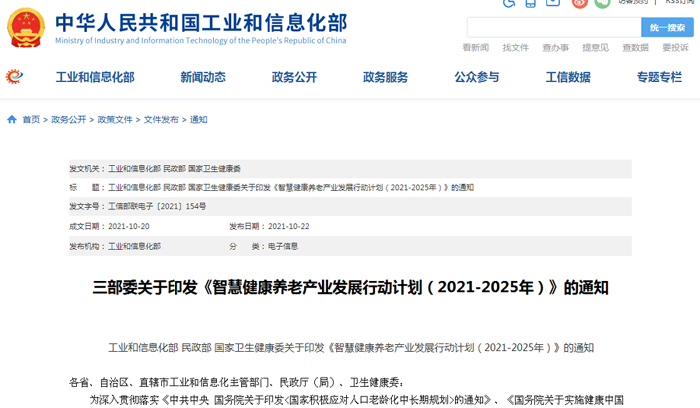Viewport: 700px width, 408px height.
Task: Click the 发文机关 issuing agencies row
Action: point(350,169)
